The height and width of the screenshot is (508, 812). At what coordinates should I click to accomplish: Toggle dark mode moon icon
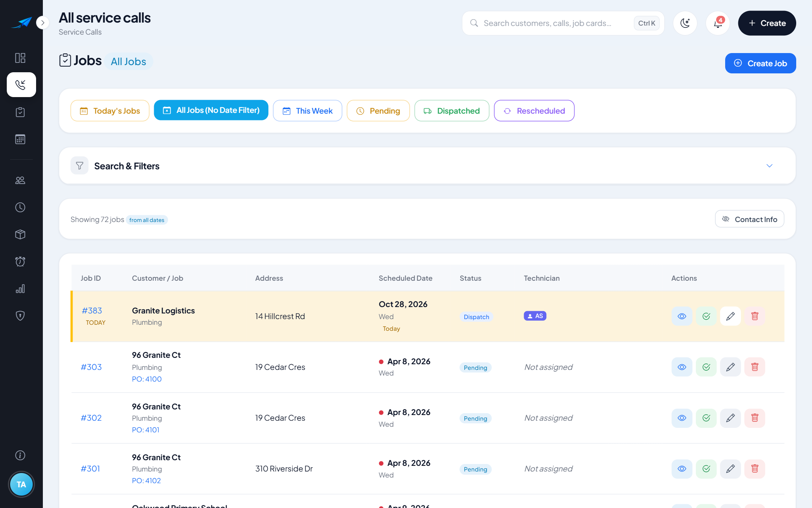685,23
